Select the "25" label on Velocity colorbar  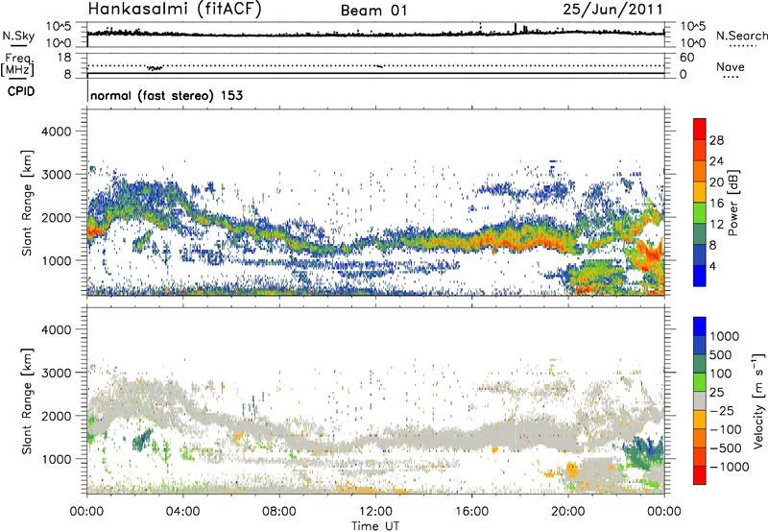[x=717, y=392]
